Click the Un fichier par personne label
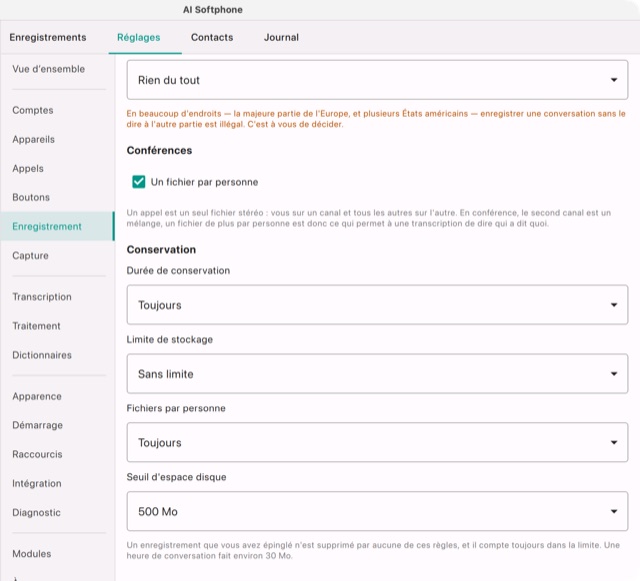The image size is (640, 581). click(204, 182)
